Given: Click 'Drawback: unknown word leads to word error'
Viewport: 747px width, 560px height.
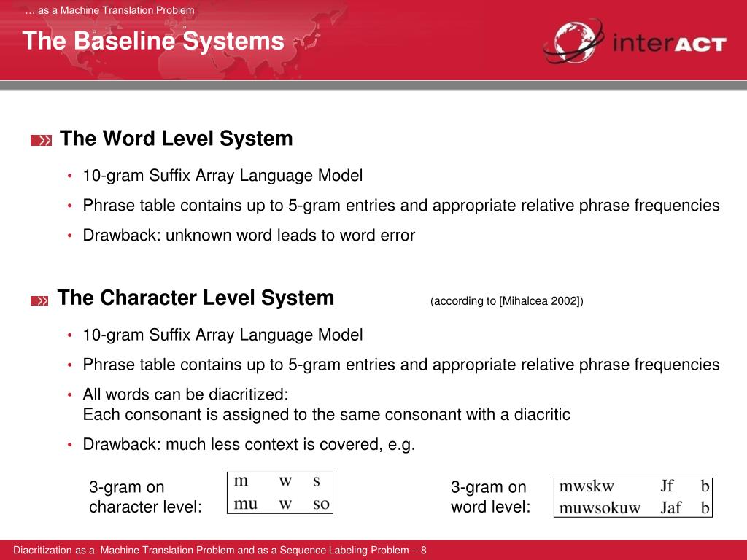Looking at the screenshot, I should 249,236.
